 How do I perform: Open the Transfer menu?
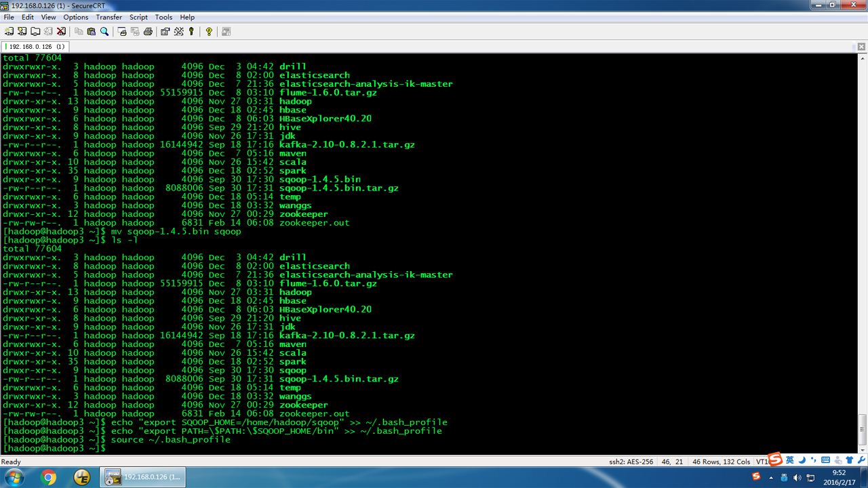(109, 17)
